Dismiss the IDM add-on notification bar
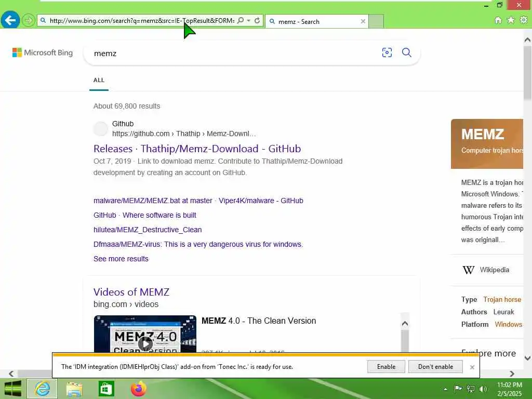 [472, 367]
